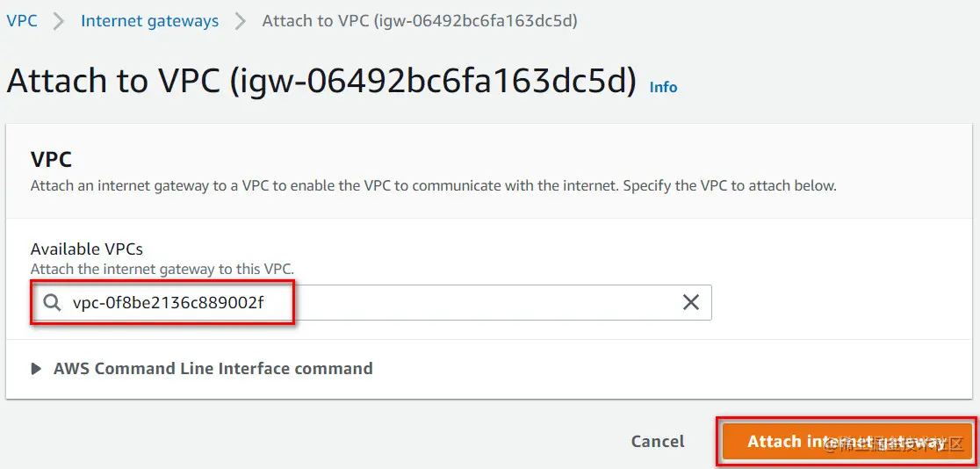Open the Internet gateways breadcrumb link
The height and width of the screenshot is (469, 980).
150,20
